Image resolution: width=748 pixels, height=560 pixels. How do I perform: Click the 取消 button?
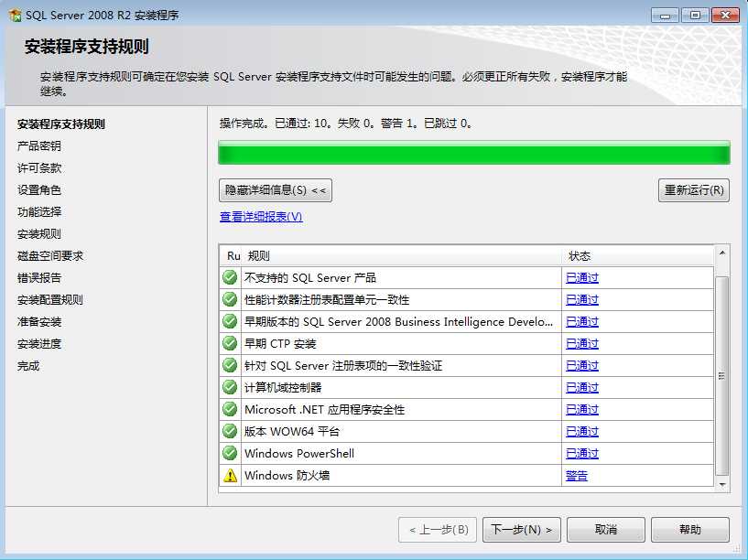coord(606,530)
